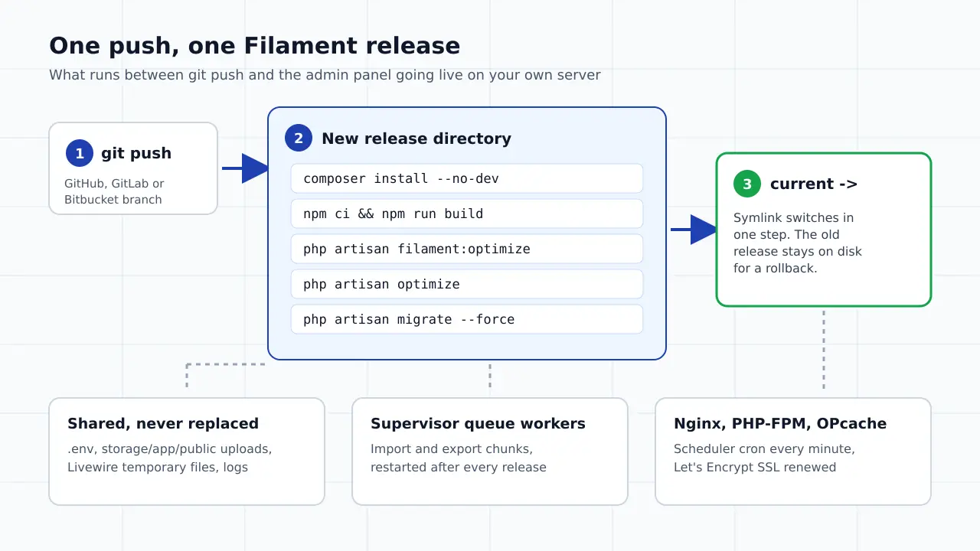Click the "Supervisor queue workers" heading
Viewport: 980px width, 551px height.
click(478, 423)
